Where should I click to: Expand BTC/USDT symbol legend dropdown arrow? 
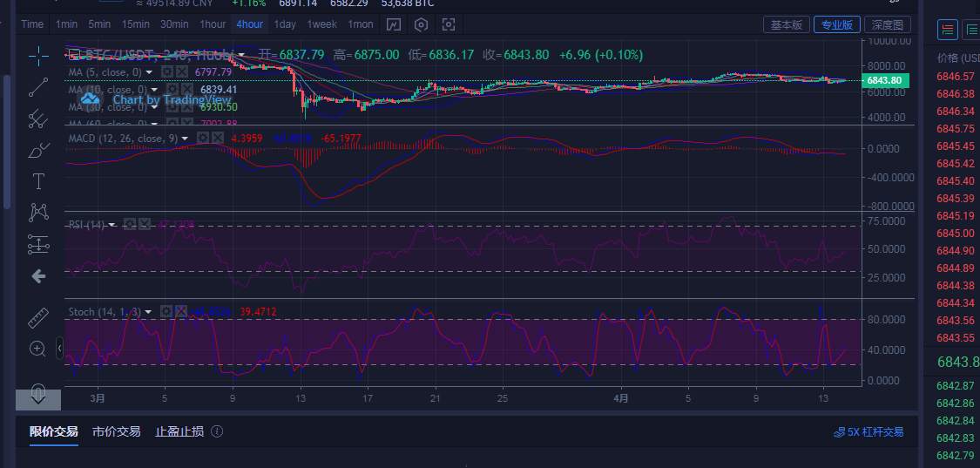[x=242, y=55]
